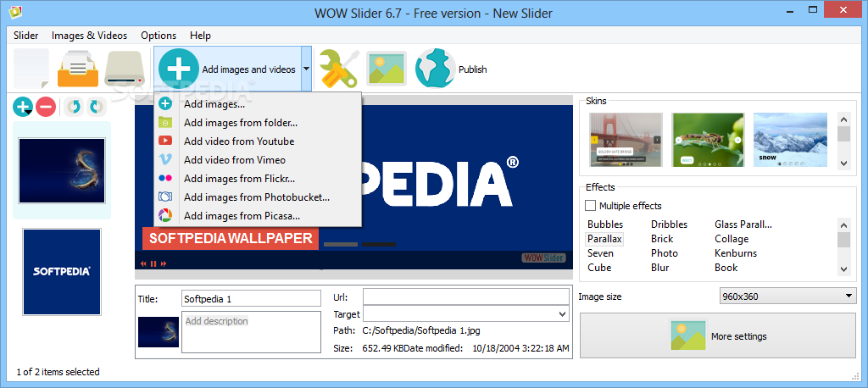Save project with the disk drive icon
This screenshot has height=388, width=868.
[125, 69]
